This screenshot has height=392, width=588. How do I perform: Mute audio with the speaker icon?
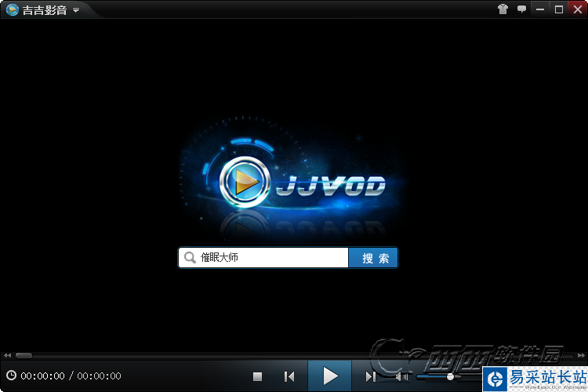(x=401, y=376)
